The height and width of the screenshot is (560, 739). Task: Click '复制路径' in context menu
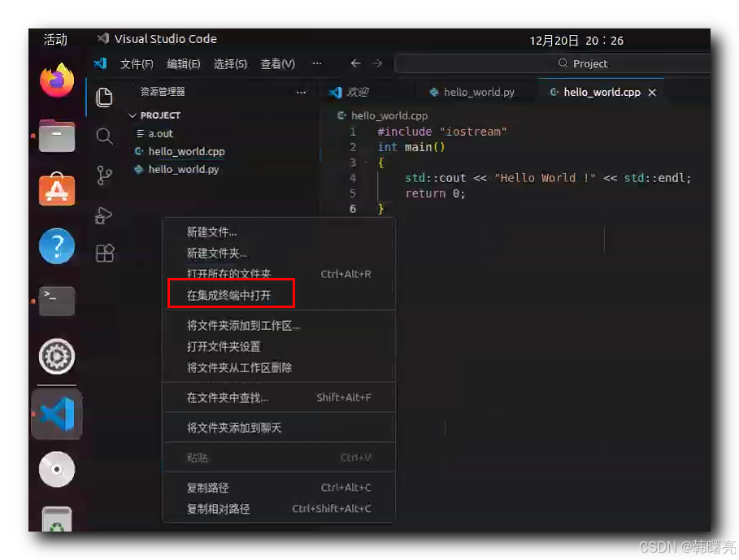[x=208, y=488]
